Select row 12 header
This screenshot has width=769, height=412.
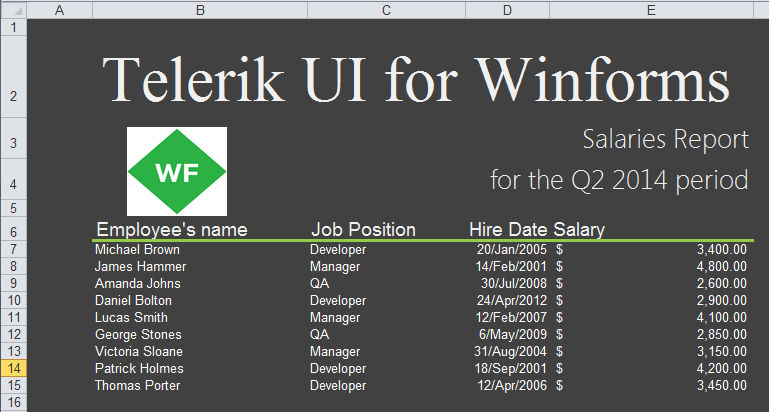[14, 335]
